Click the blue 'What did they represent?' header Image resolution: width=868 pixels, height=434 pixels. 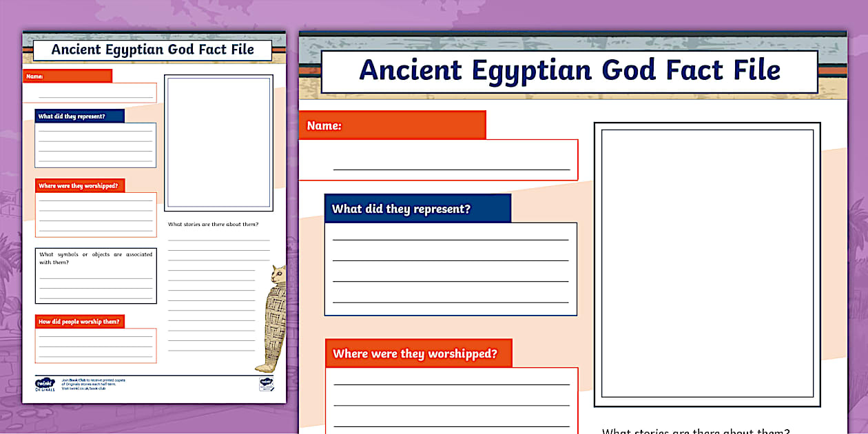tap(417, 208)
